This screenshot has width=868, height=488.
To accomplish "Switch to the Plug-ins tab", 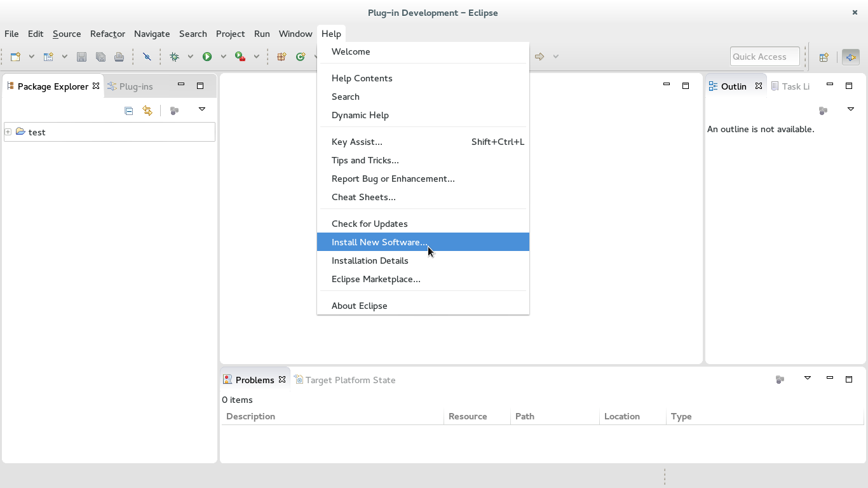I will pyautogui.click(x=137, y=86).
